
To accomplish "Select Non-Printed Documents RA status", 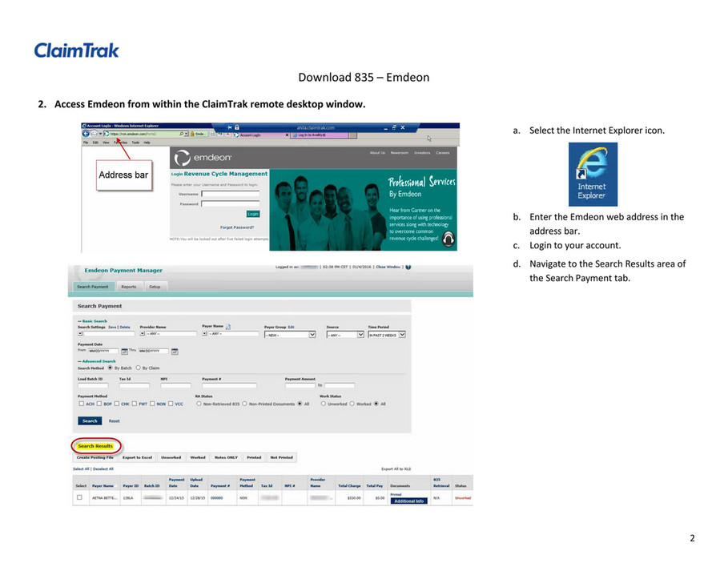I will (245, 404).
